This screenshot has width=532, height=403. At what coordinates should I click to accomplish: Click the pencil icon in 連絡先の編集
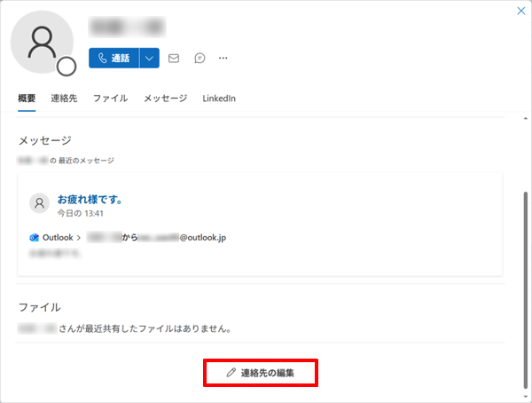pyautogui.click(x=231, y=373)
